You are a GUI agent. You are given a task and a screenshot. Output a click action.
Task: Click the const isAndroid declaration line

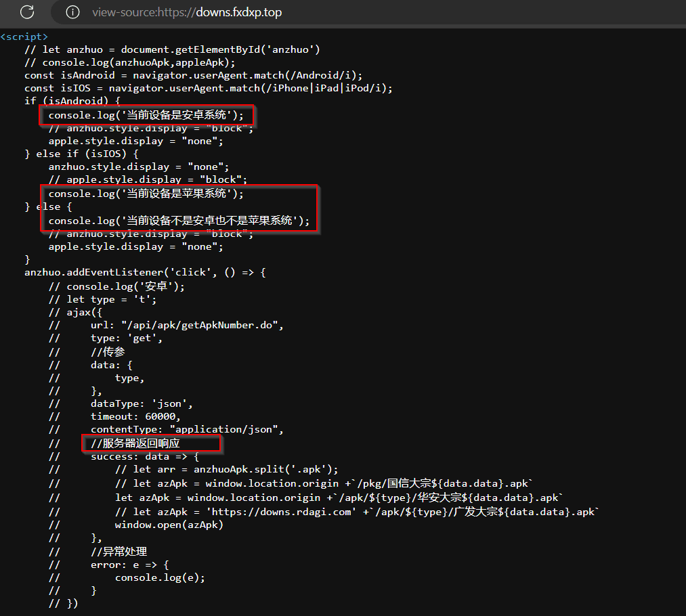(193, 75)
